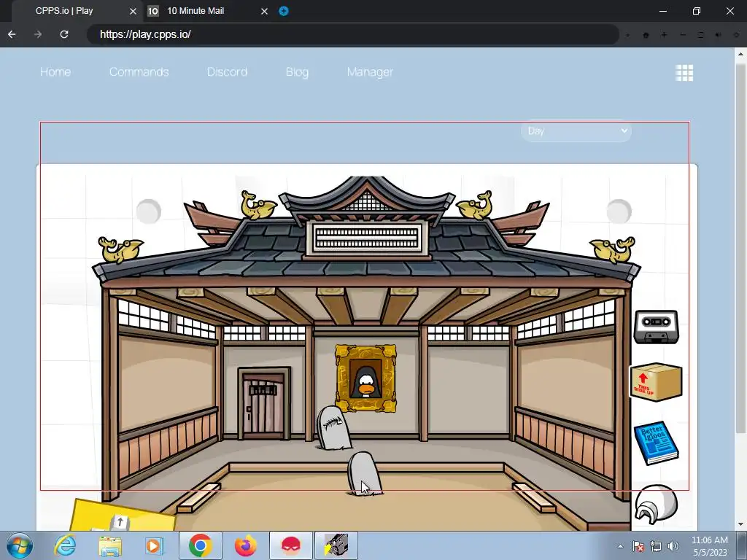The height and width of the screenshot is (560, 747).
Task: Open the Discord link
Action: click(x=227, y=72)
